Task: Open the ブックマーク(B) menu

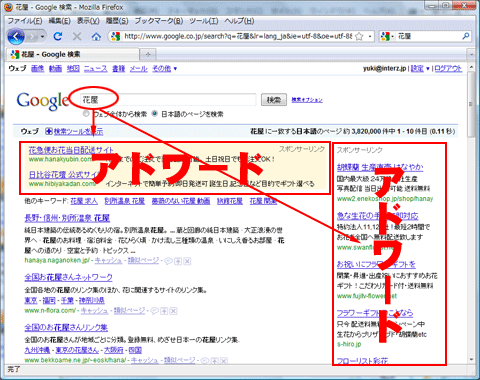Action: pyautogui.click(x=159, y=21)
